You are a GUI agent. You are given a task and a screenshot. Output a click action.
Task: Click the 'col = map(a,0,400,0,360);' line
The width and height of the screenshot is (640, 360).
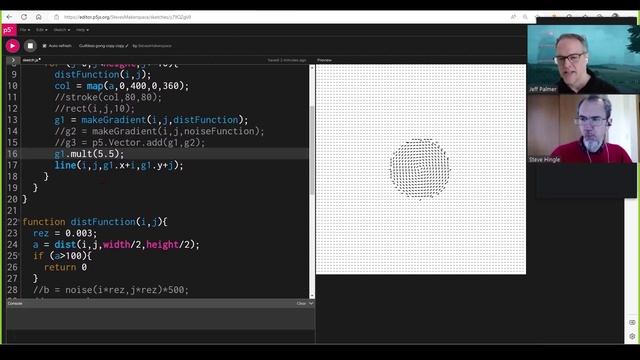point(122,86)
